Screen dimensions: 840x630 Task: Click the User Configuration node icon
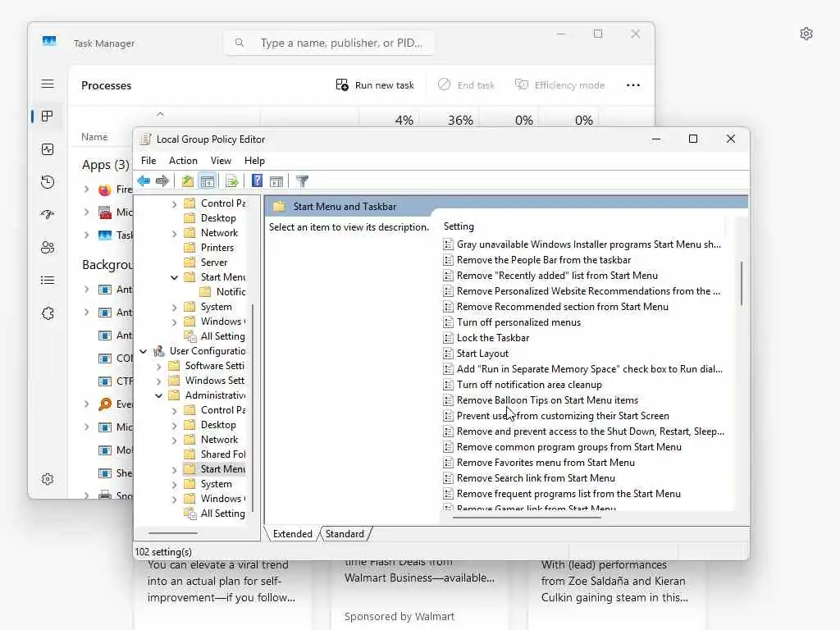pos(158,351)
